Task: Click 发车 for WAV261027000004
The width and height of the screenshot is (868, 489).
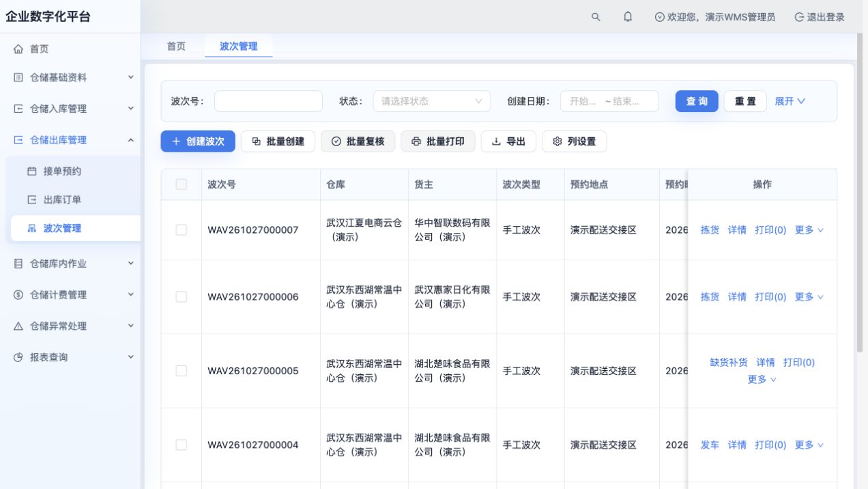Action: pyautogui.click(x=710, y=445)
